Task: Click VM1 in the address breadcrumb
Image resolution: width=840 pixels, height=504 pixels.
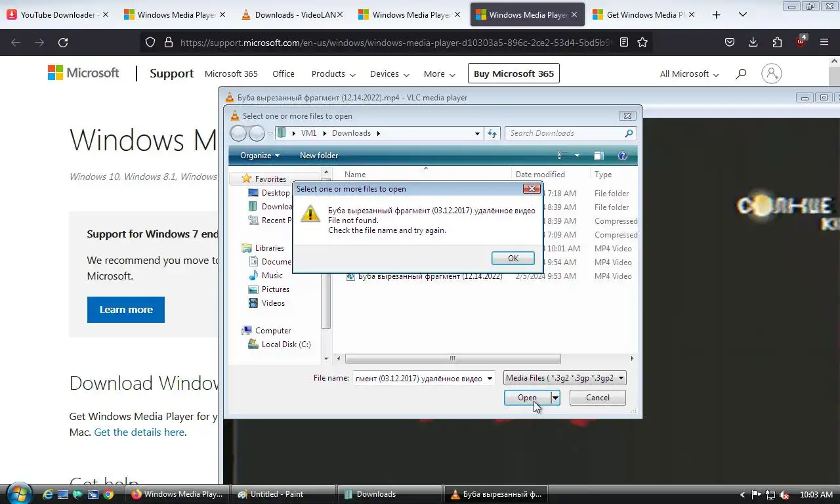Action: [308, 133]
